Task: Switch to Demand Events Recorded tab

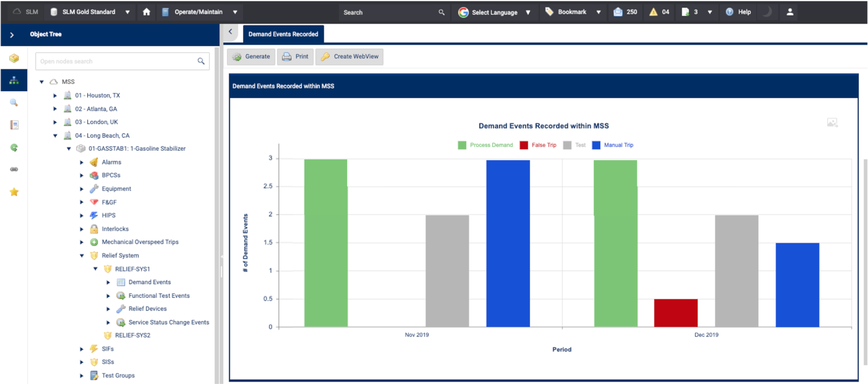Action: tap(283, 34)
